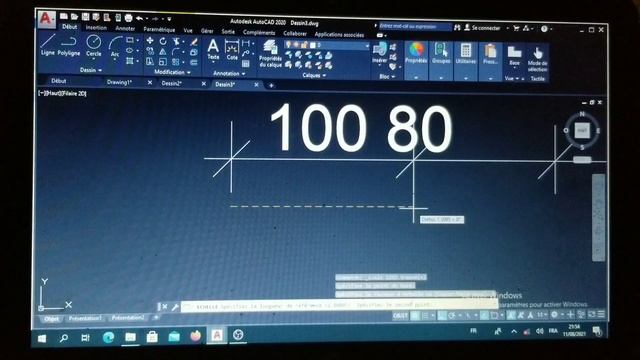The width and height of the screenshot is (640, 360).
Task: Click the Copy tool icon
Action: click(x=150, y=51)
